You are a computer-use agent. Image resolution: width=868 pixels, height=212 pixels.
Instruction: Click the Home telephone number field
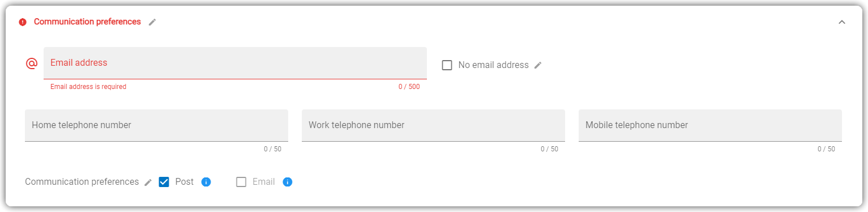[156, 125]
